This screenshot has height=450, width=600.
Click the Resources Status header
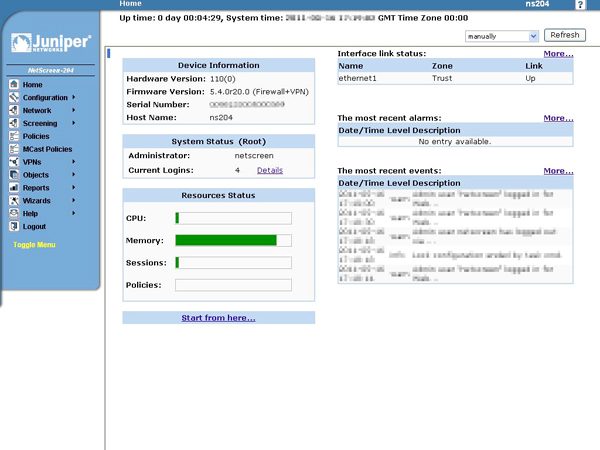point(218,196)
